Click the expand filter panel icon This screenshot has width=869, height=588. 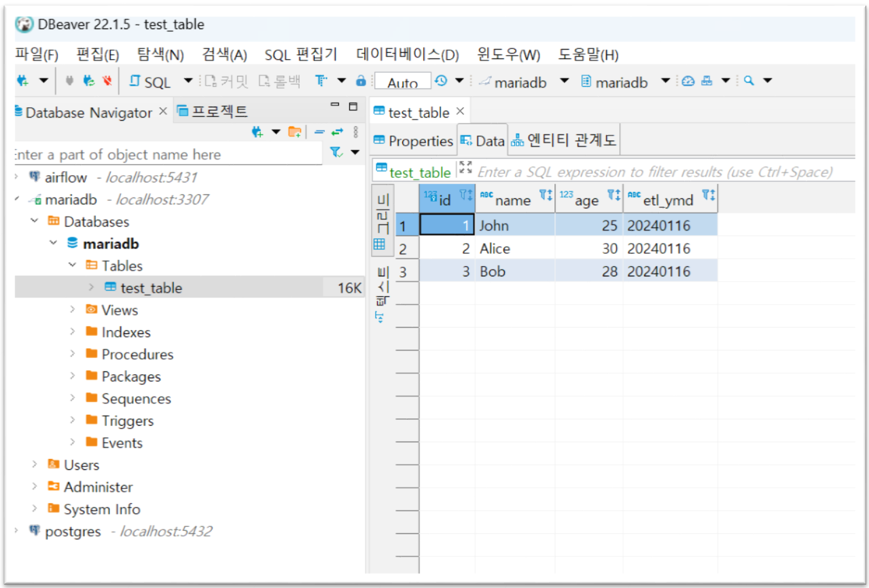465,168
